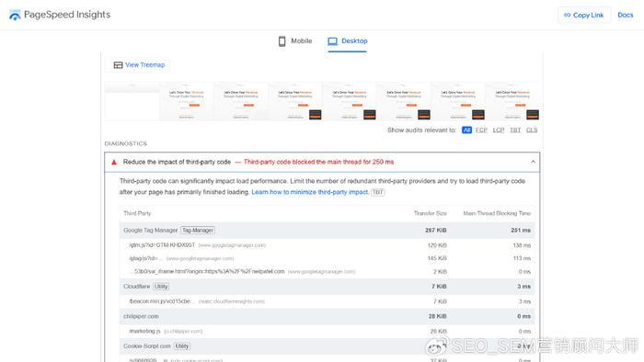Filter audits by CLS
This screenshot has width=644, height=362.
[x=532, y=130]
